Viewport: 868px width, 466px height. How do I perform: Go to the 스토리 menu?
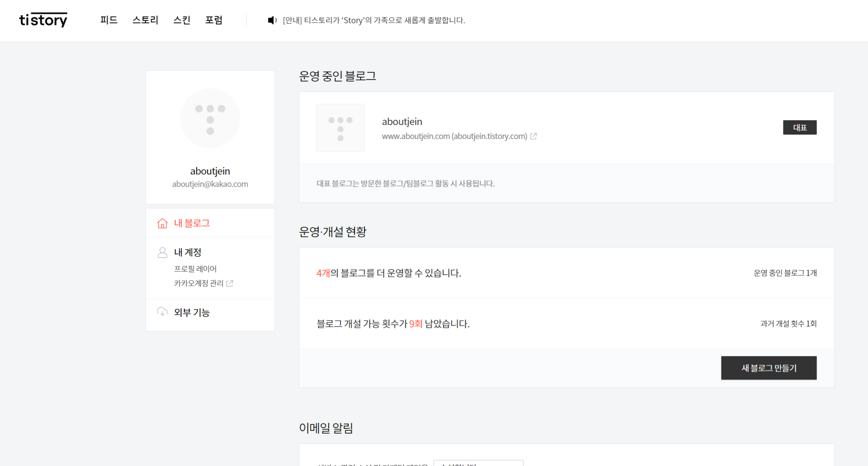click(x=145, y=20)
